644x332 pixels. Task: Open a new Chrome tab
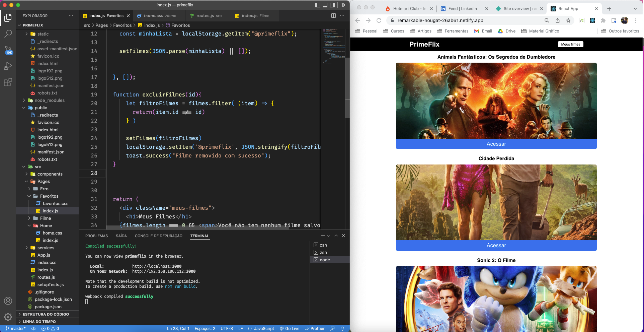tap(609, 9)
